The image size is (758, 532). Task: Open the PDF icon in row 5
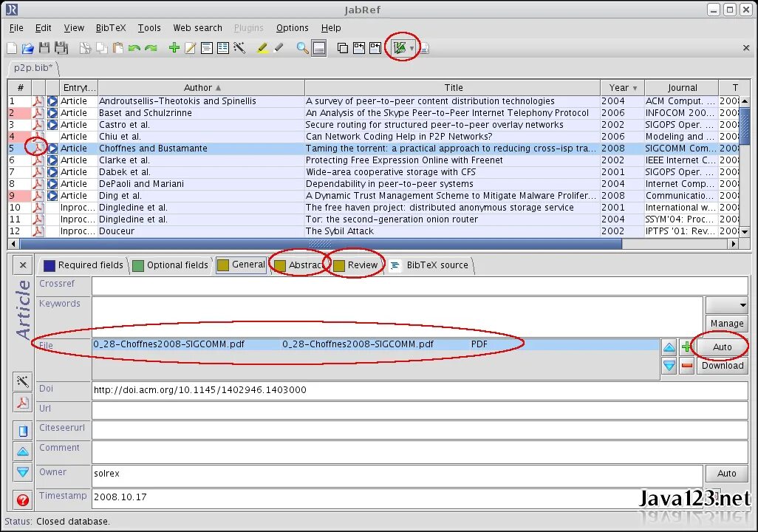(x=38, y=148)
